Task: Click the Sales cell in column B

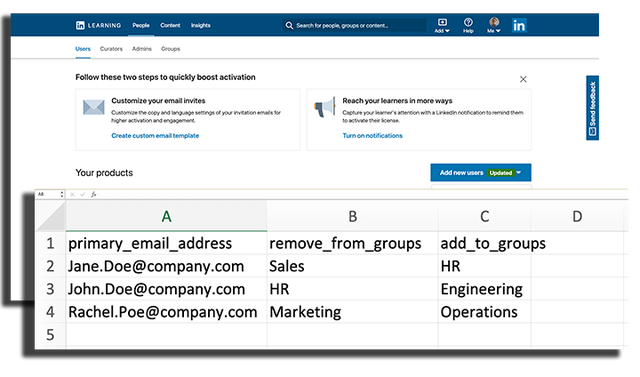Action: 353,266
